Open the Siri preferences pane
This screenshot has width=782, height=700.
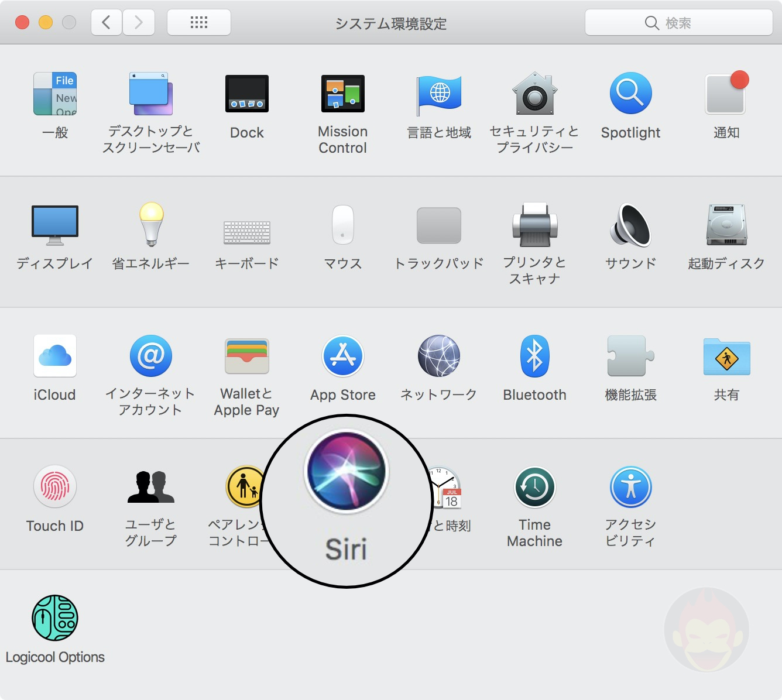[x=347, y=472]
